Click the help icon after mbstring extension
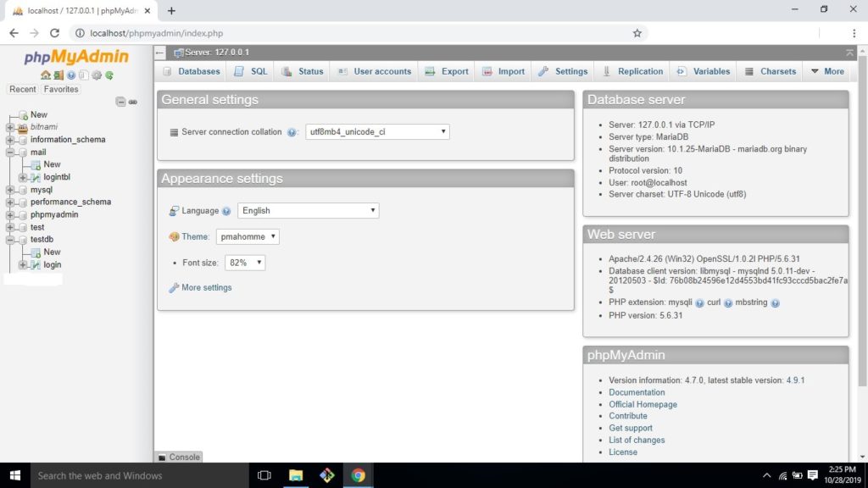The width and height of the screenshot is (868, 488). click(x=775, y=303)
